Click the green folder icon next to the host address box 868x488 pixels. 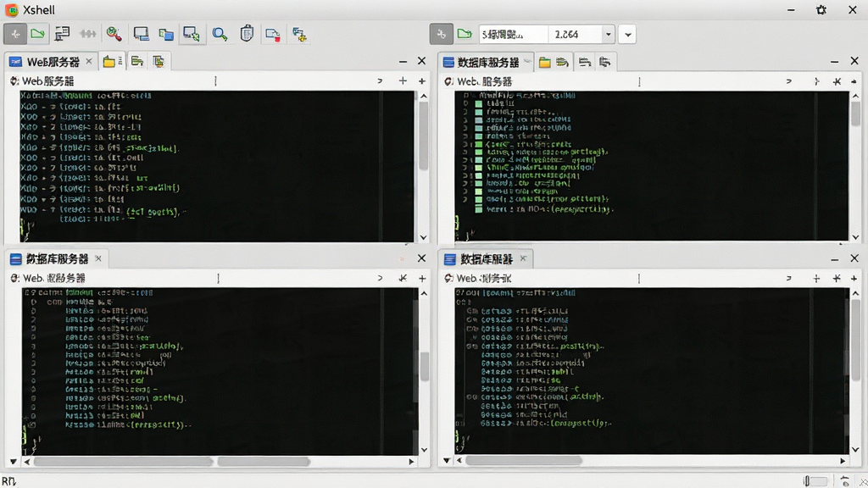pyautogui.click(x=465, y=34)
